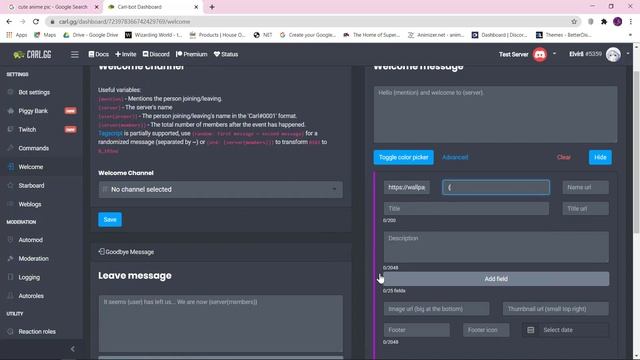This screenshot has width=640, height=360.
Task: Open the Goodbye Message section
Action: pyautogui.click(x=126, y=252)
